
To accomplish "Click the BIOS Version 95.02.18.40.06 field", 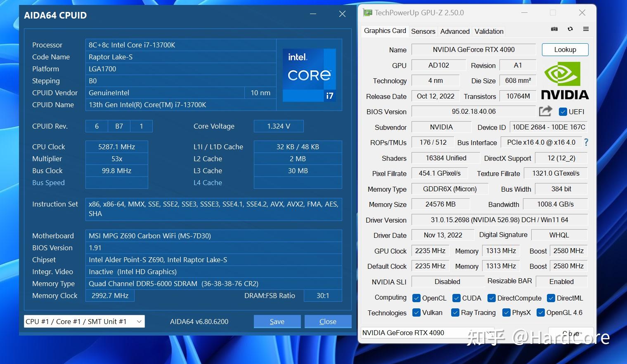I will (x=473, y=111).
